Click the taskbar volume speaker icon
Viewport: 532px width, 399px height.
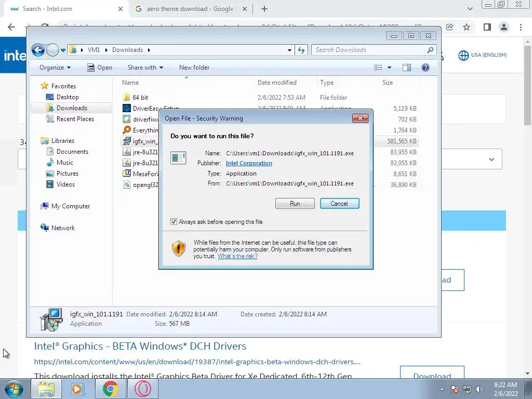[480, 389]
